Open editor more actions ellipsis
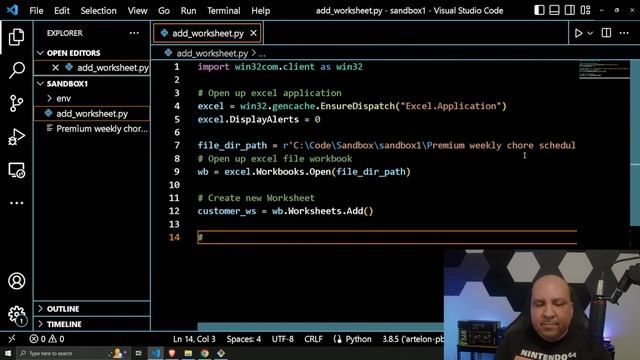Screen dimensions: 640x360 click(624, 33)
